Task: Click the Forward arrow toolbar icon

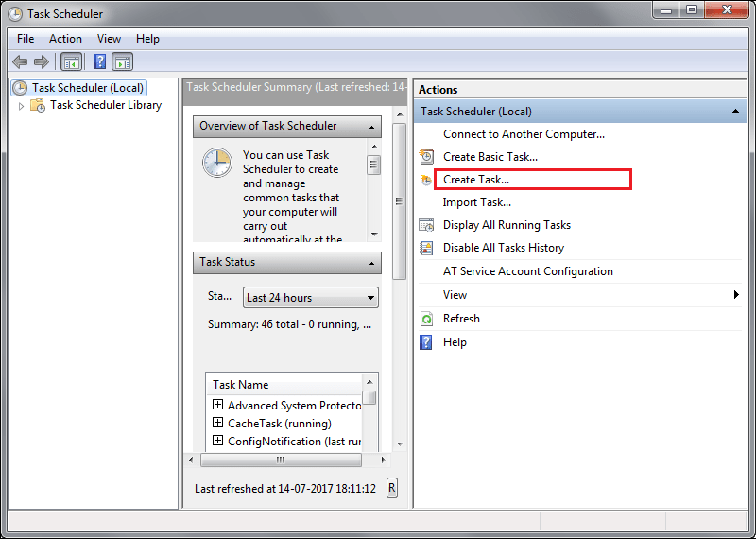Action: pyautogui.click(x=42, y=61)
